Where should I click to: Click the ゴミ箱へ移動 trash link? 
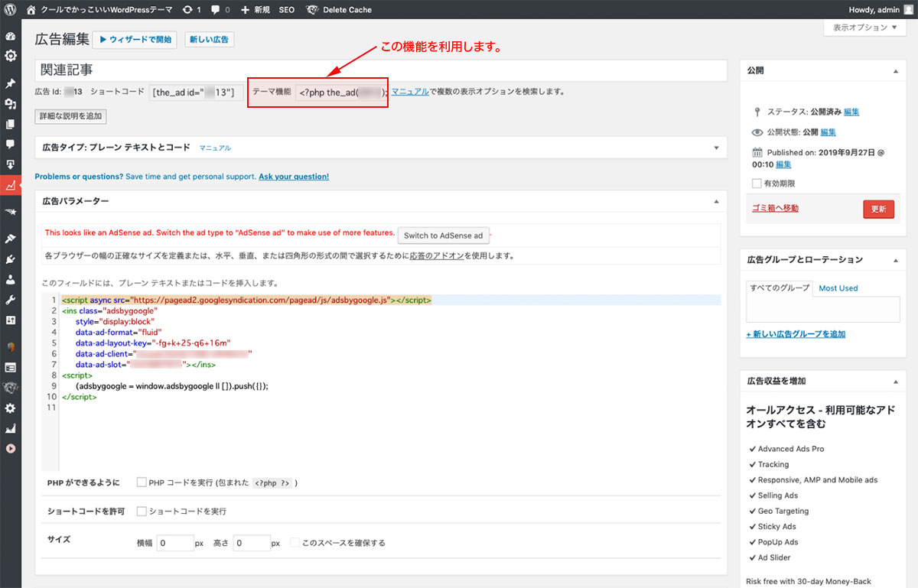click(775, 208)
